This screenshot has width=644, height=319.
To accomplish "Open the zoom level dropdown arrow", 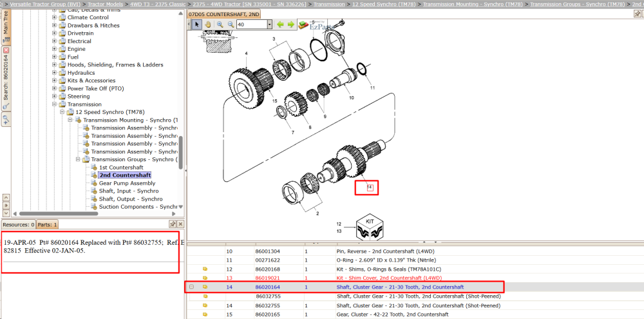I will coord(269,24).
